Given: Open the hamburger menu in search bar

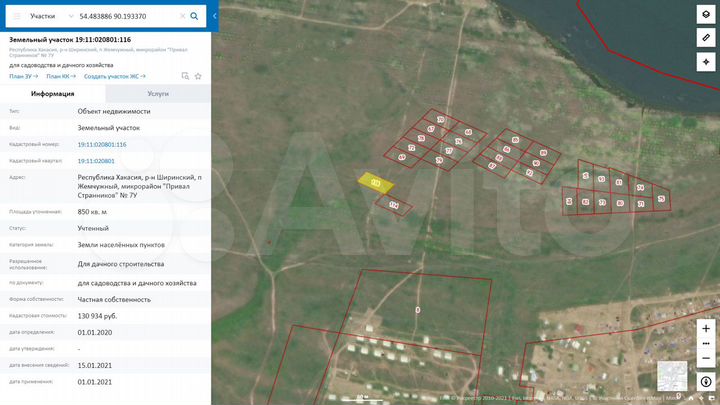Looking at the screenshot, I should tap(16, 16).
